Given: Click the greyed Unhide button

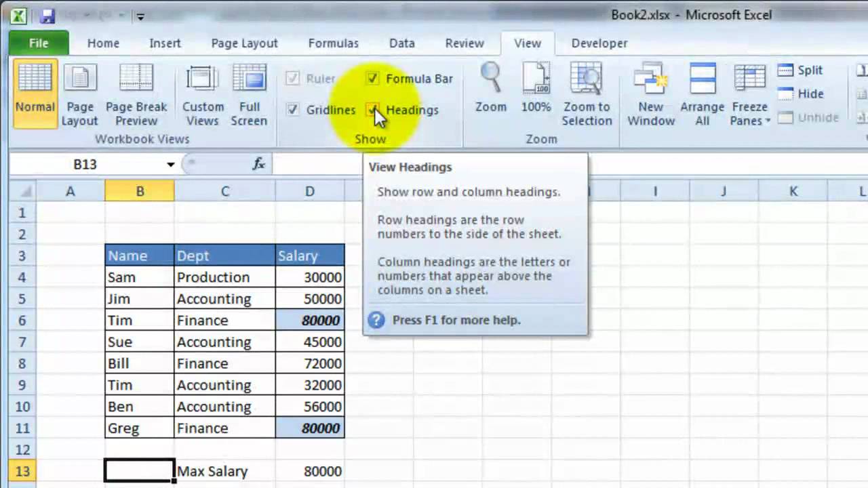Looking at the screenshot, I should pyautogui.click(x=808, y=117).
